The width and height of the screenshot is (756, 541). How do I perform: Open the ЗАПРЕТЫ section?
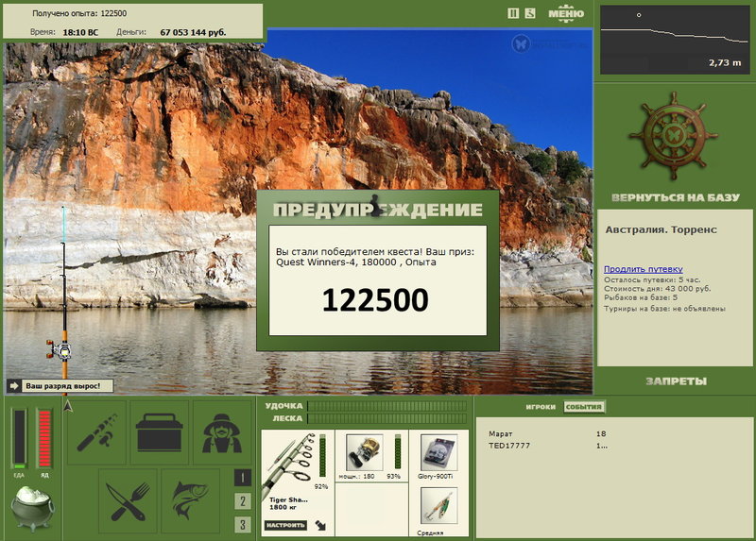tap(676, 381)
